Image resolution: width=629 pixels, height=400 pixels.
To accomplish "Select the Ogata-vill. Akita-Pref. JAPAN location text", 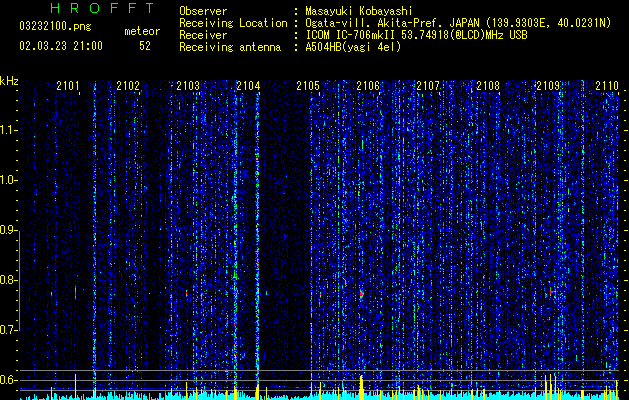I will pos(458,23).
